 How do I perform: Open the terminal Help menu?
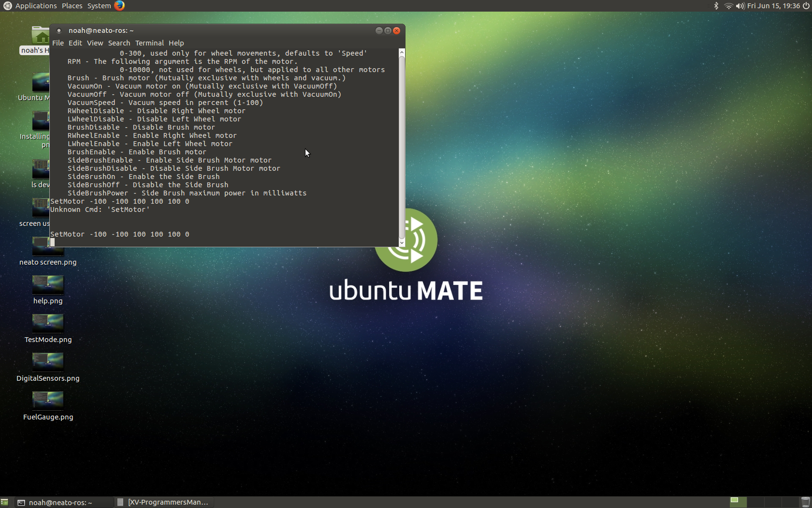[x=176, y=43]
